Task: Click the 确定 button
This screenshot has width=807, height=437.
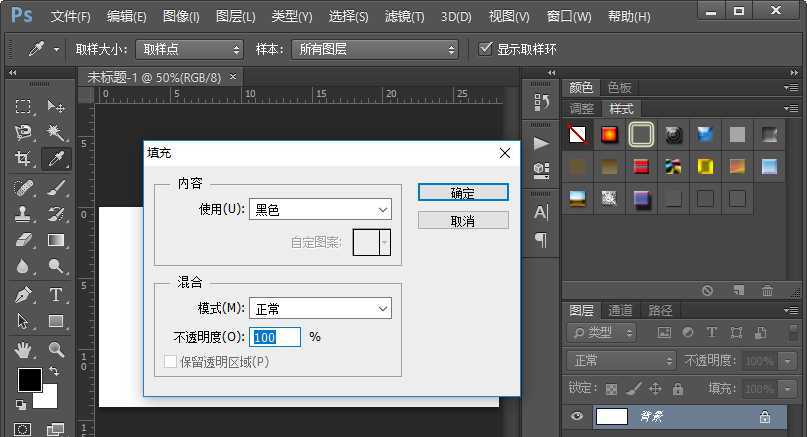Action: pos(463,193)
